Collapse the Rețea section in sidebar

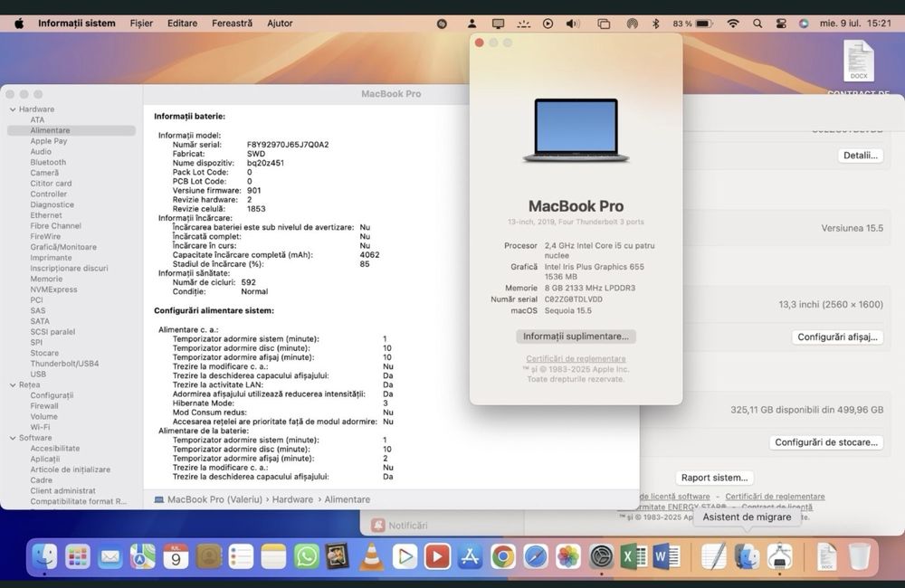tap(13, 384)
